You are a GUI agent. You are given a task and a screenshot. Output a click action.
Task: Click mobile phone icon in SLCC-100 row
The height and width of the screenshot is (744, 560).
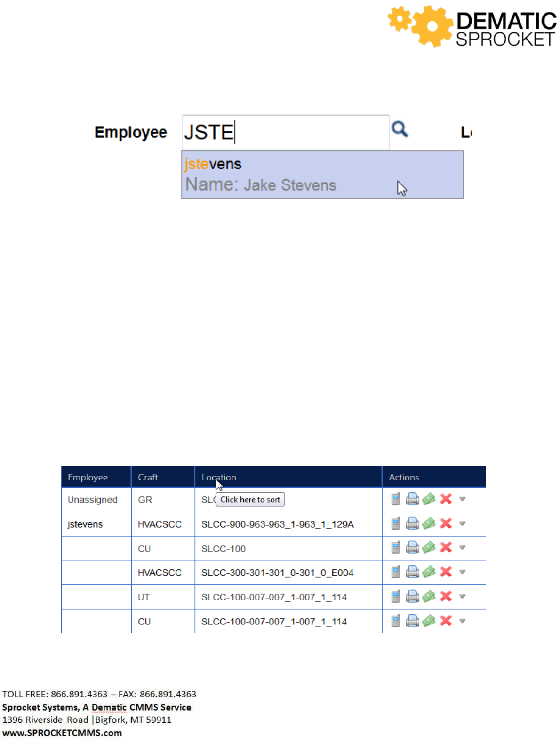(x=395, y=547)
